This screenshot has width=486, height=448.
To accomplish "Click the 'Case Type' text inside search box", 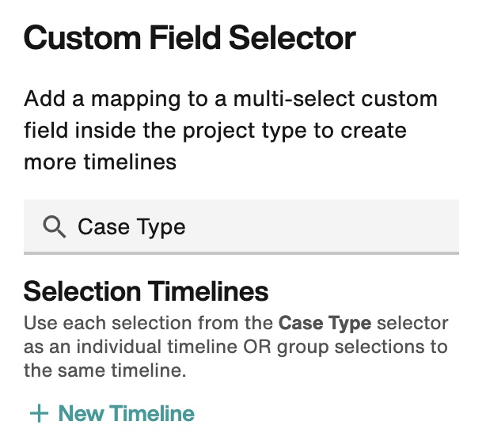I will tap(131, 227).
